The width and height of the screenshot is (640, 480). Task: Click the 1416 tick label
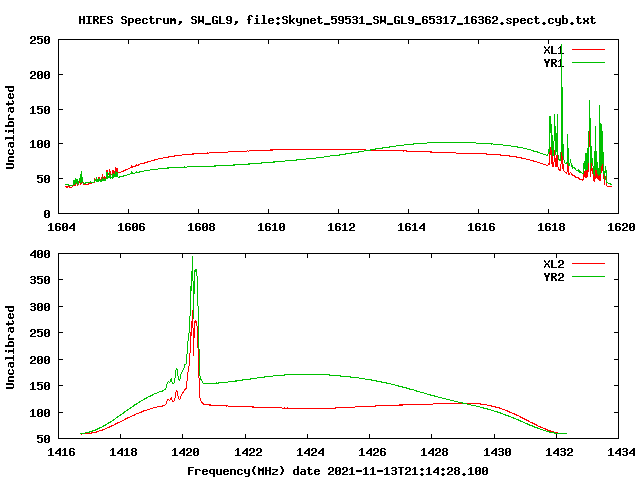[x=61, y=452]
